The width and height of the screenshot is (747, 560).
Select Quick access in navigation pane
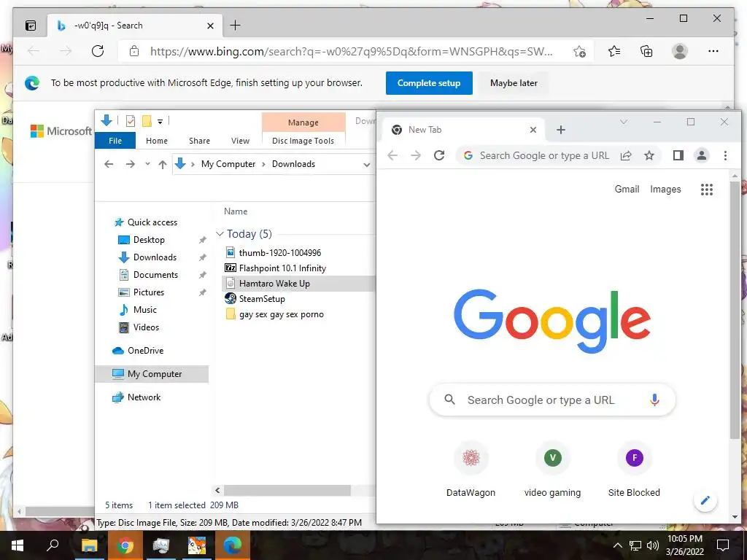coord(152,222)
